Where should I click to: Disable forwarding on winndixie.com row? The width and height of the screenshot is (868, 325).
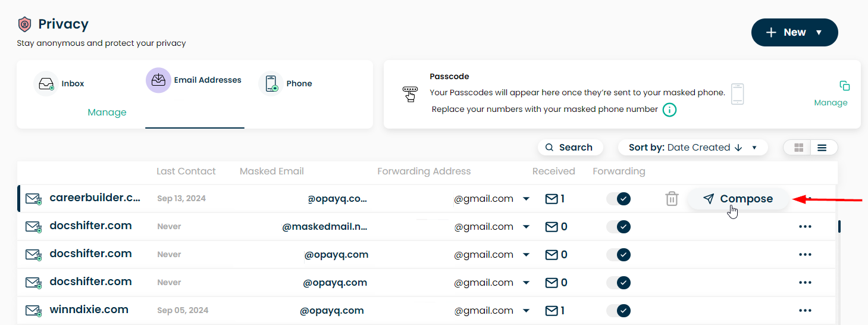tap(619, 311)
